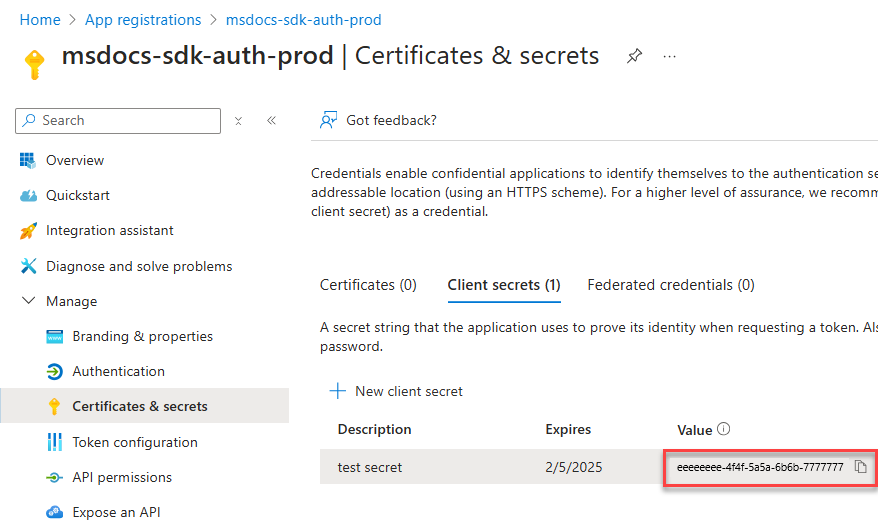Screen dimensions: 878x527
Task: Select the Client secrets (1) tab
Action: tap(503, 285)
